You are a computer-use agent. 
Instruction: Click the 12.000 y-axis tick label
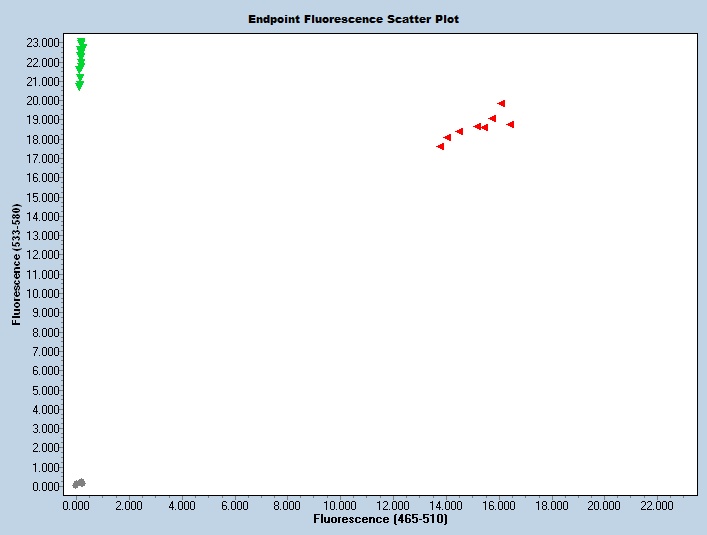(x=42, y=255)
